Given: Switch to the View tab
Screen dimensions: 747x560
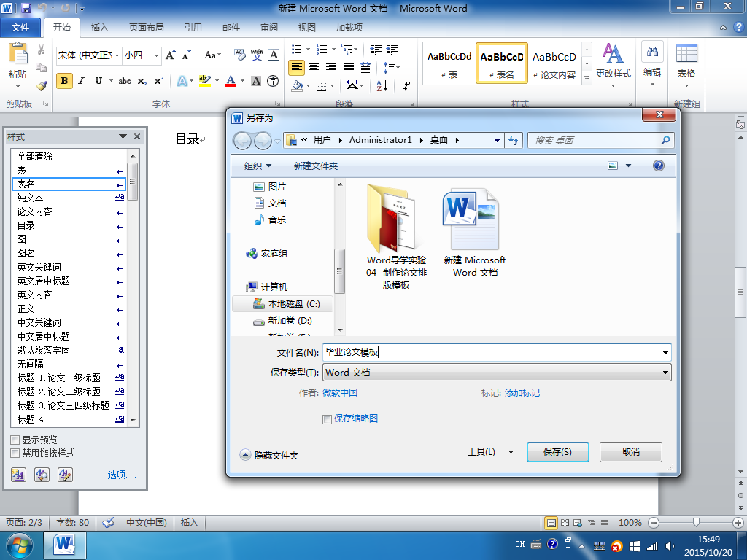Looking at the screenshot, I should point(307,28).
